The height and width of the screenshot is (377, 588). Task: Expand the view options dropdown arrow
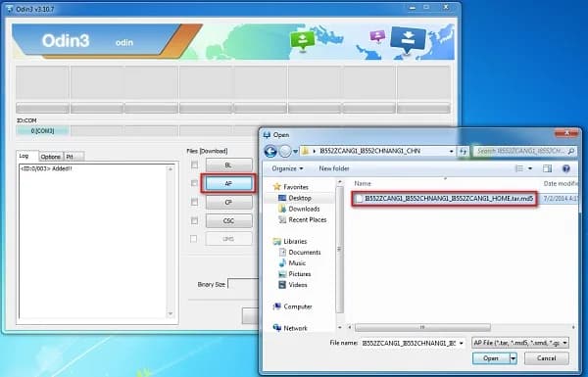point(530,168)
